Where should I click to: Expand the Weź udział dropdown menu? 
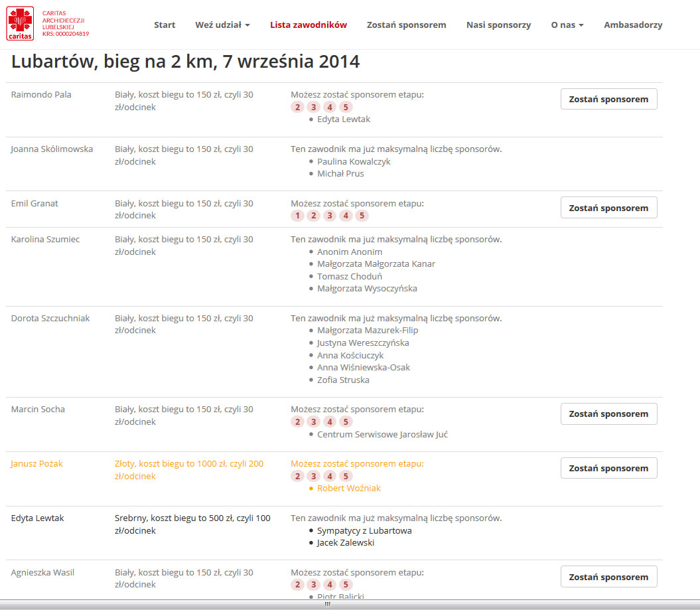point(222,25)
